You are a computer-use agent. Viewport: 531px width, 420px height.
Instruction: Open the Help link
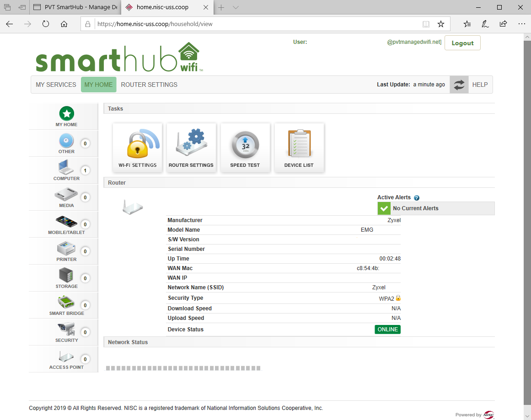(x=480, y=85)
